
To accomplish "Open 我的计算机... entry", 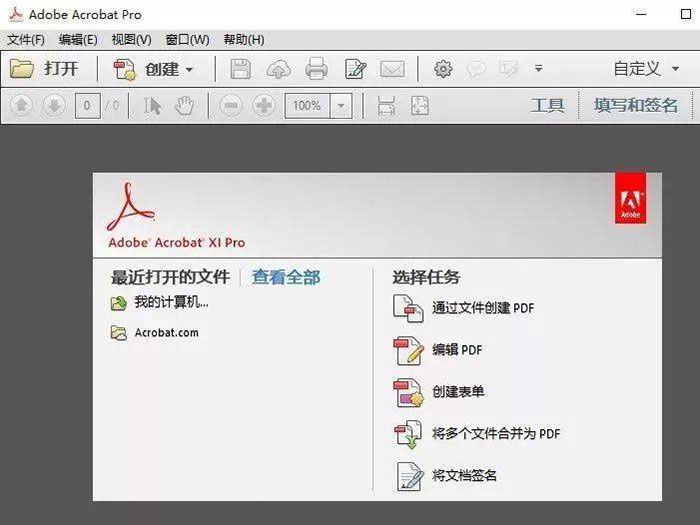I will pos(171,302).
